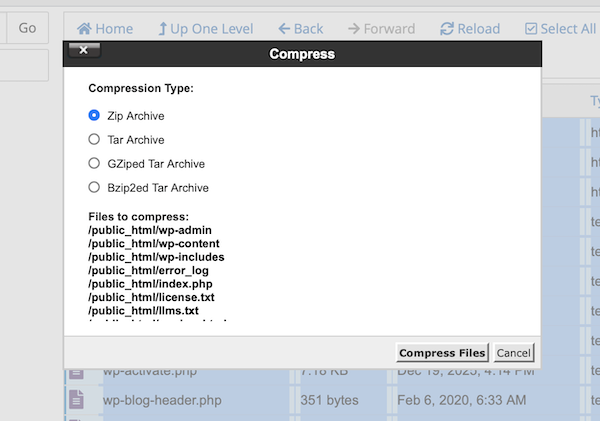Click the wp-blog-header.php file icon
600x421 pixels.
click(x=76, y=400)
